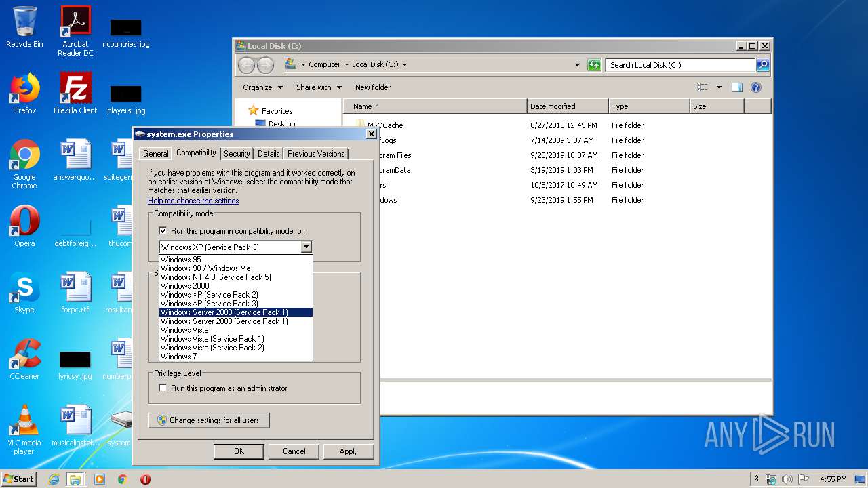This screenshot has width=868, height=488.
Task: Select the ncountries.jpg desktop file
Action: (126, 33)
